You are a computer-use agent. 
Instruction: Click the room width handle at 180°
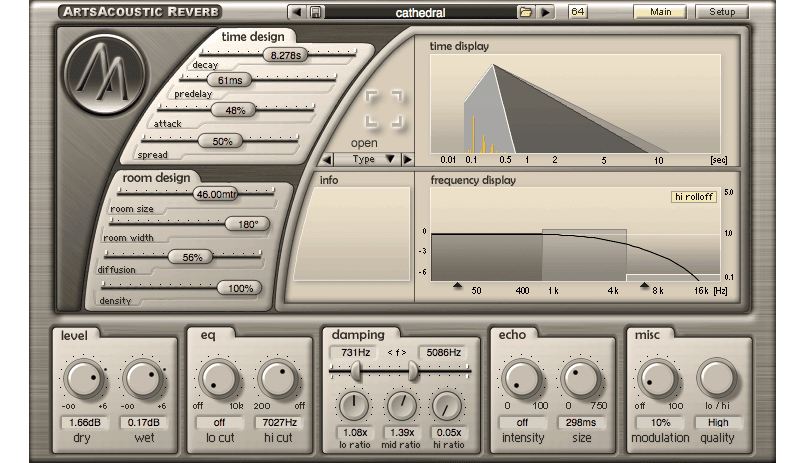(x=247, y=224)
